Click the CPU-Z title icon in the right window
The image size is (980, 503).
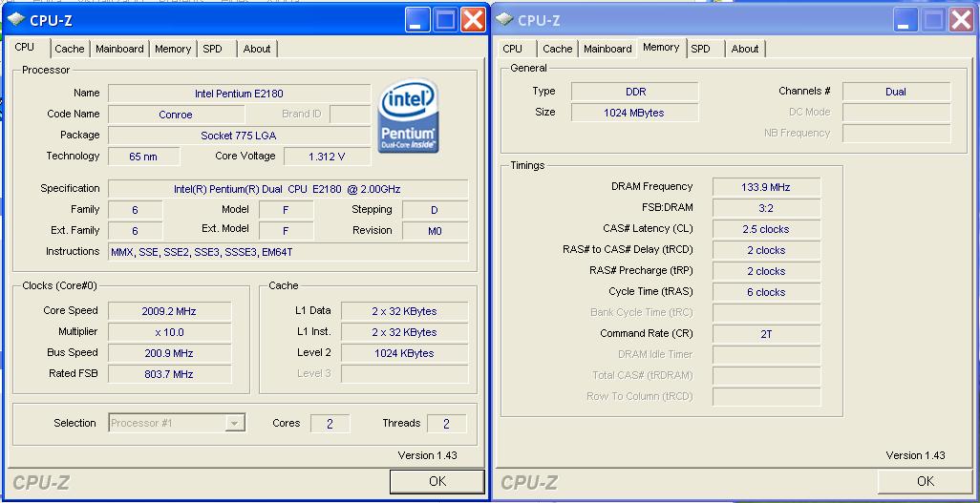[503, 20]
